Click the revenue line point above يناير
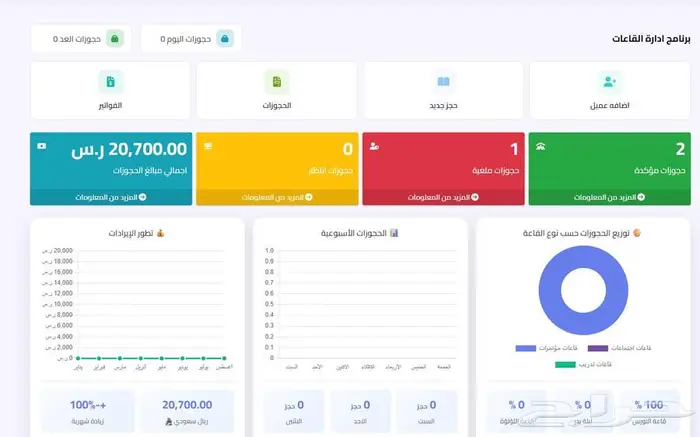This screenshot has width=700, height=437. [78, 358]
